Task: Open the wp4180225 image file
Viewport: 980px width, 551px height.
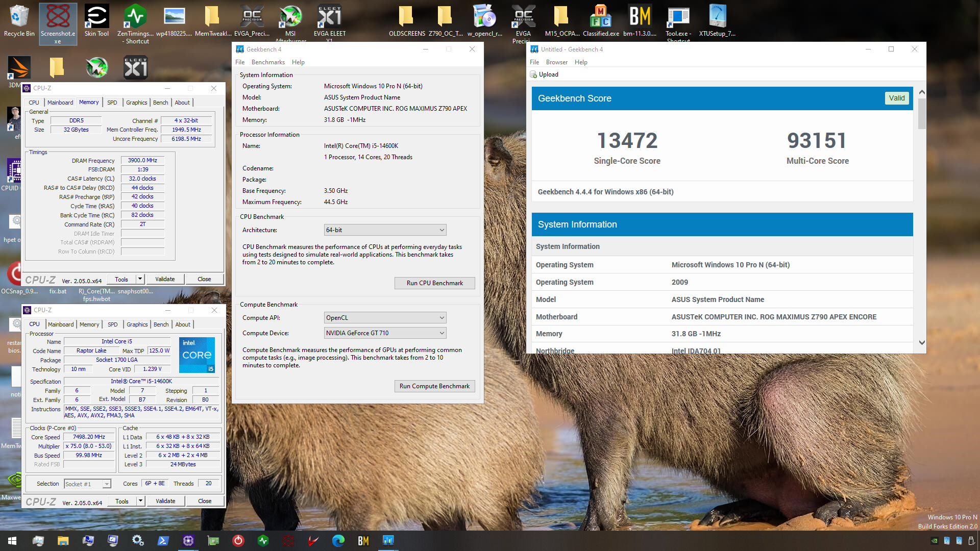Action: tap(174, 20)
